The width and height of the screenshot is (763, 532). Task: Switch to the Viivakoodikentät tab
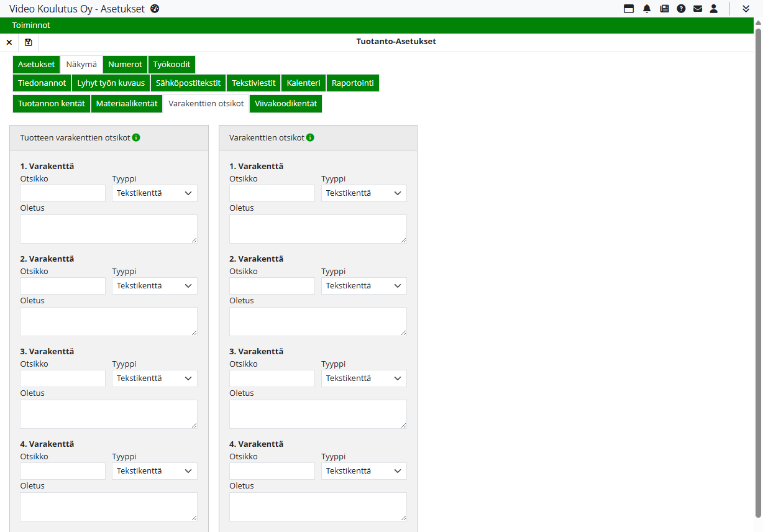click(x=286, y=104)
